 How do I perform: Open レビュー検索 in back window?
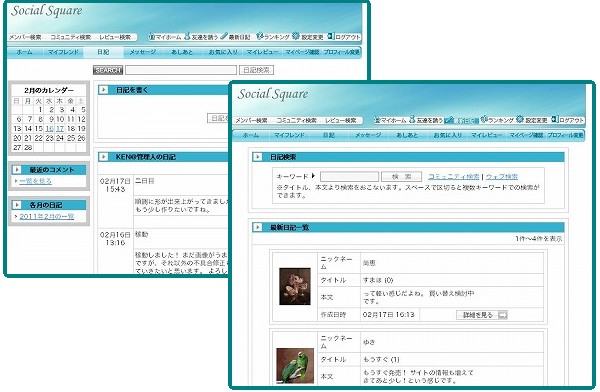coord(115,37)
